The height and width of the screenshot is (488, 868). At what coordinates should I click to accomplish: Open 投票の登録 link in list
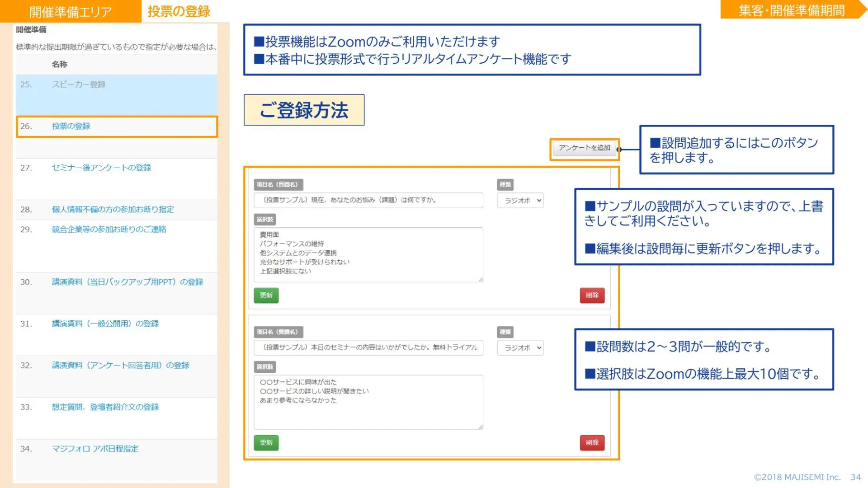(x=71, y=126)
